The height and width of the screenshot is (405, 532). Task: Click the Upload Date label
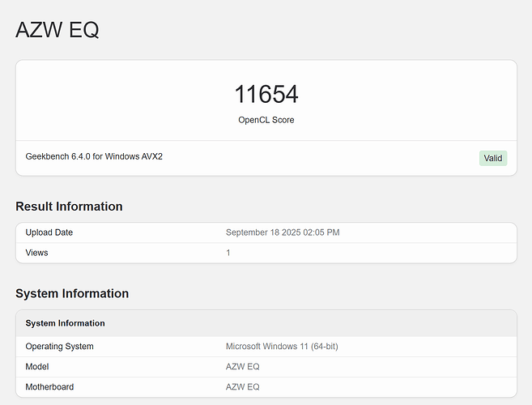(x=49, y=232)
